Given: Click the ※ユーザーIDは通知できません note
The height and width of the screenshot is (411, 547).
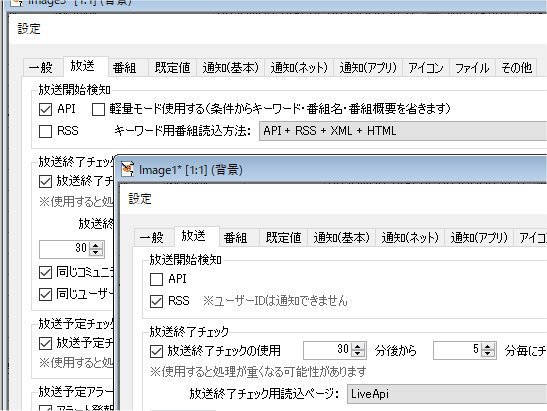Looking at the screenshot, I should point(275,301).
